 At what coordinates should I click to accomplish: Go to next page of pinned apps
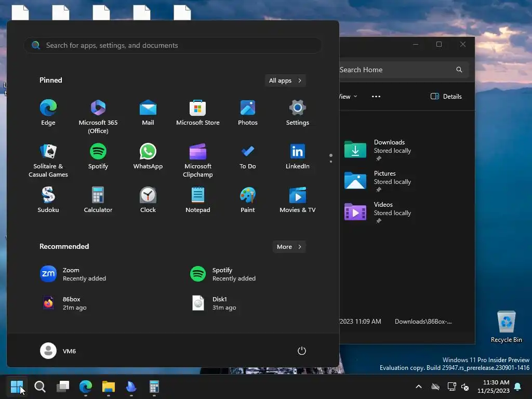[331, 162]
